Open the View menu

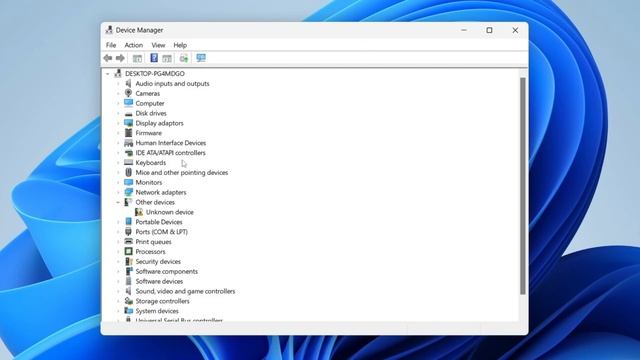(x=158, y=45)
